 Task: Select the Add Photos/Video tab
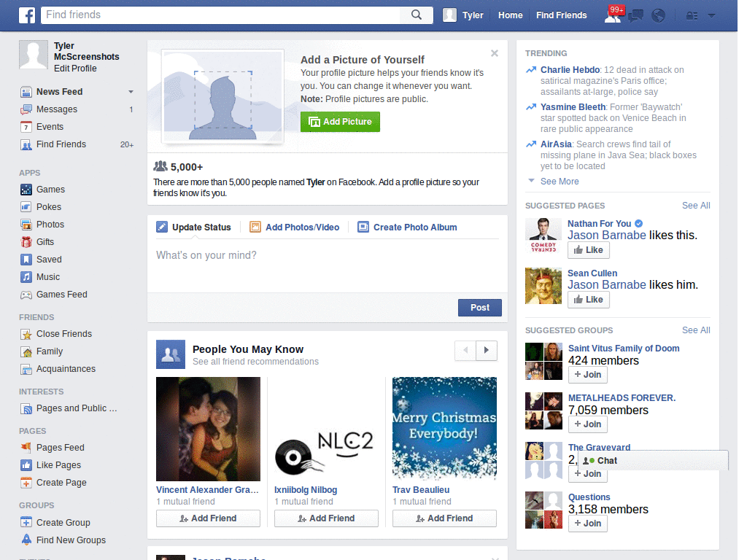click(295, 227)
